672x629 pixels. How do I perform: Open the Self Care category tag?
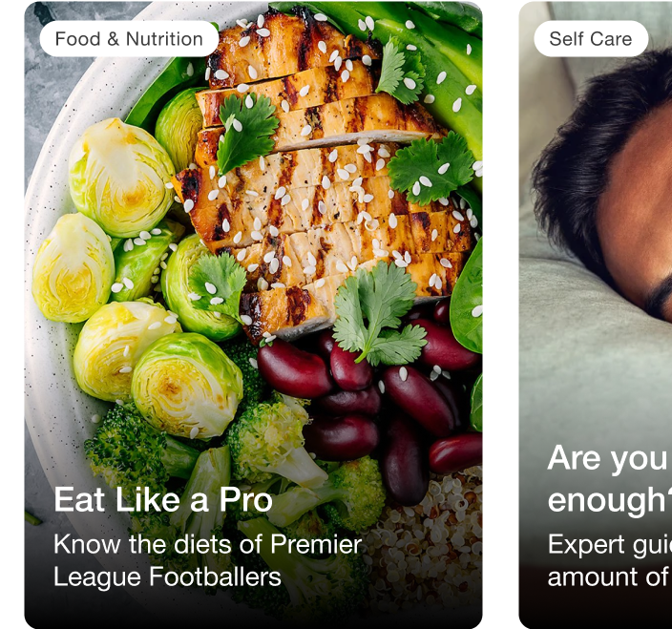pyautogui.click(x=591, y=39)
